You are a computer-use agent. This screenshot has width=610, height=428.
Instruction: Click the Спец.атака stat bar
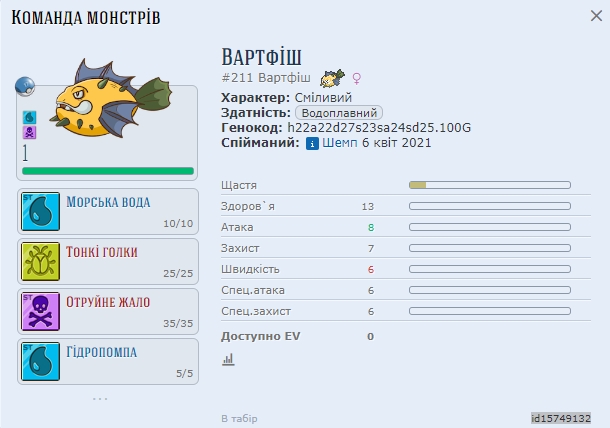pos(490,290)
